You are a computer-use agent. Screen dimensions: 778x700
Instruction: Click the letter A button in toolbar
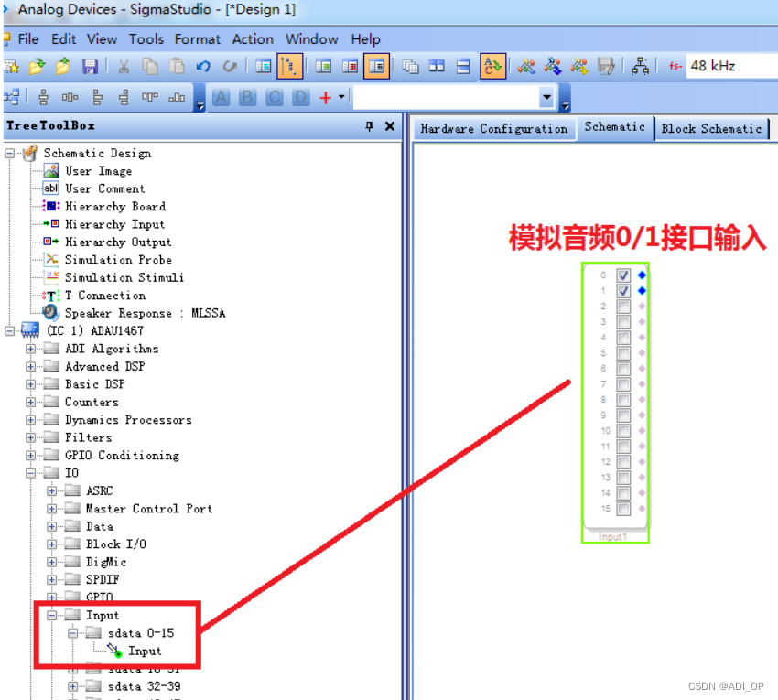(221, 98)
